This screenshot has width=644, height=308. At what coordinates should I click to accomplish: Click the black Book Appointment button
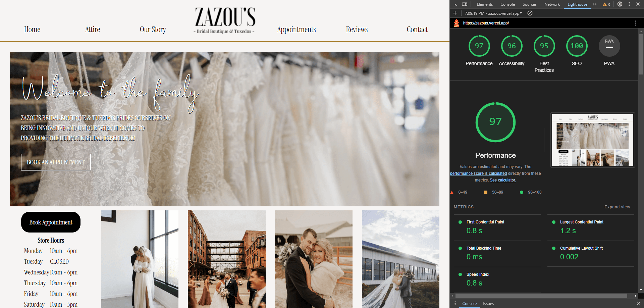(51, 222)
